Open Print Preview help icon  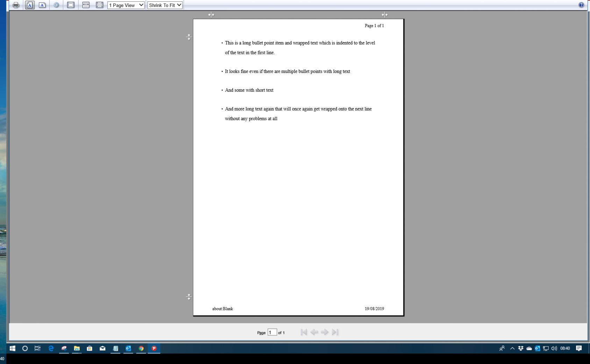[581, 5]
